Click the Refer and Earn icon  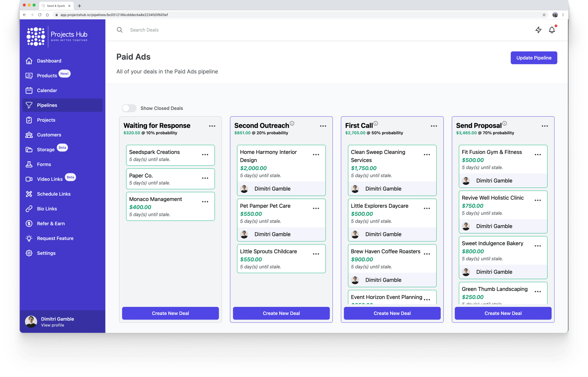pyautogui.click(x=29, y=223)
